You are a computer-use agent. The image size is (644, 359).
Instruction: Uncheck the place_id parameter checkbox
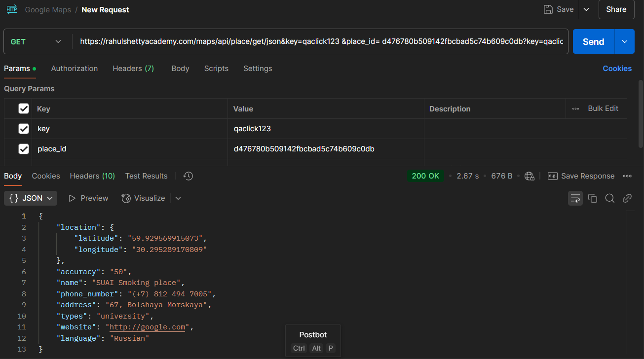tap(24, 148)
